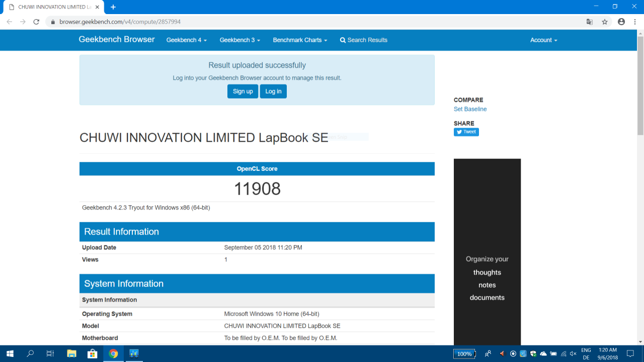Open Chrome's three-dot menu
The height and width of the screenshot is (362, 644).
click(635, 22)
